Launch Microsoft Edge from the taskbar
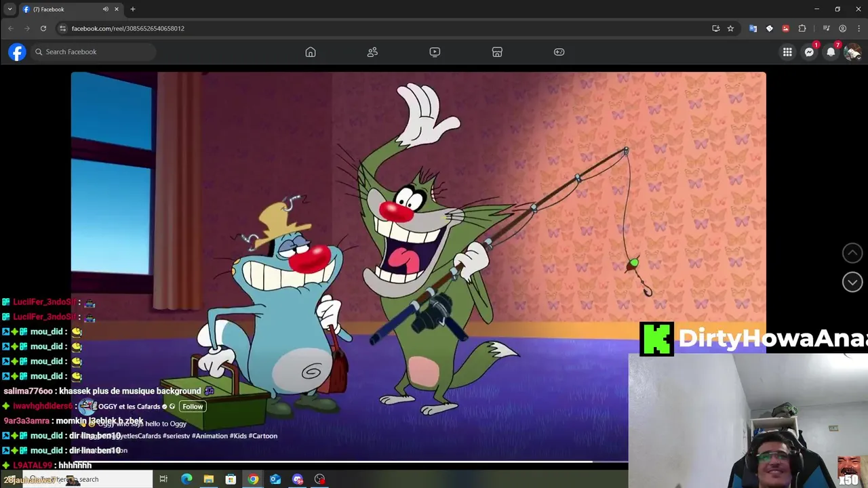Viewport: 868px width, 488px height. [x=186, y=479]
